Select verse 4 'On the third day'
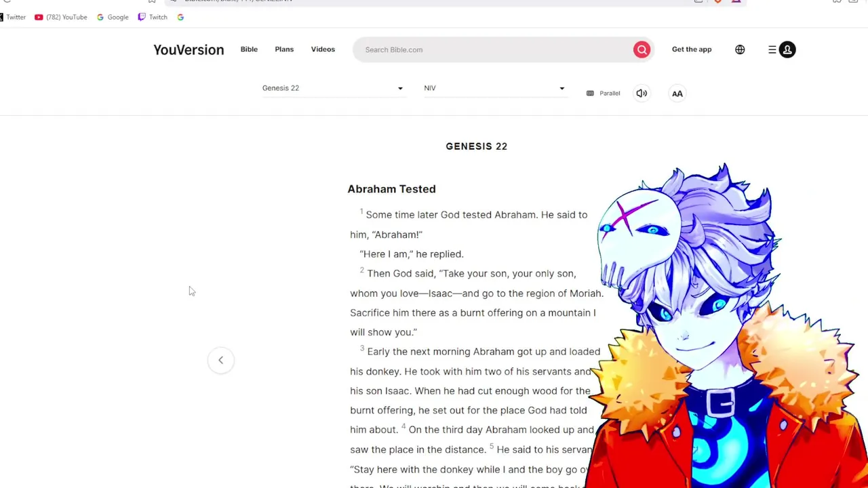 coord(446,430)
